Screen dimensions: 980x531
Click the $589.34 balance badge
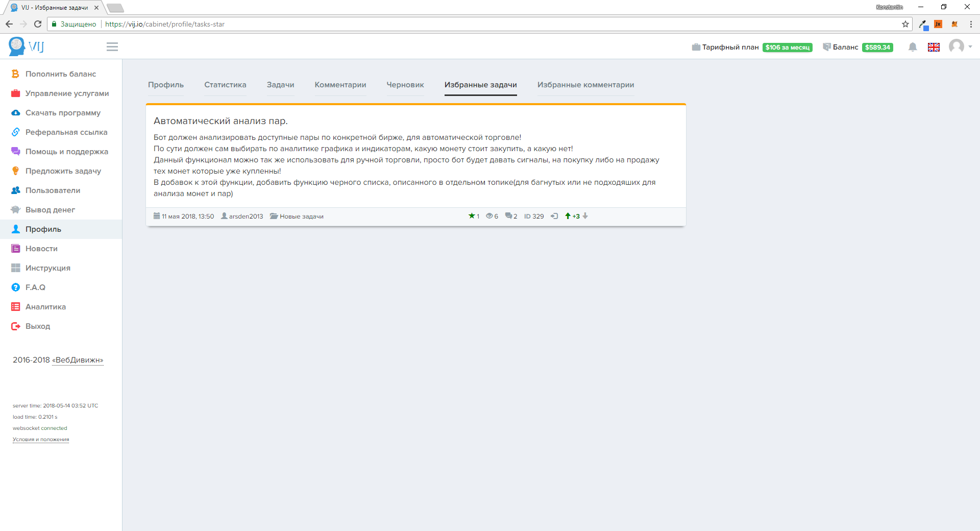[x=877, y=47]
